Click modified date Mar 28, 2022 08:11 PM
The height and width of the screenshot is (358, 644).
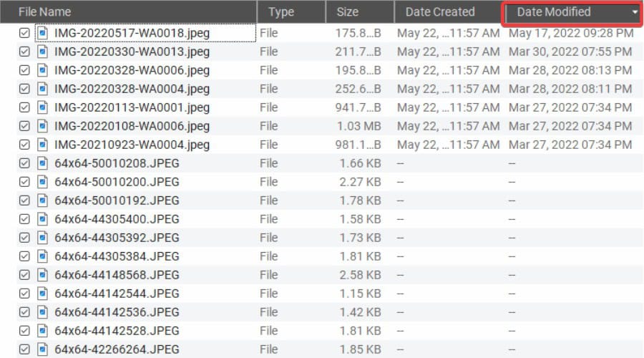pos(570,89)
